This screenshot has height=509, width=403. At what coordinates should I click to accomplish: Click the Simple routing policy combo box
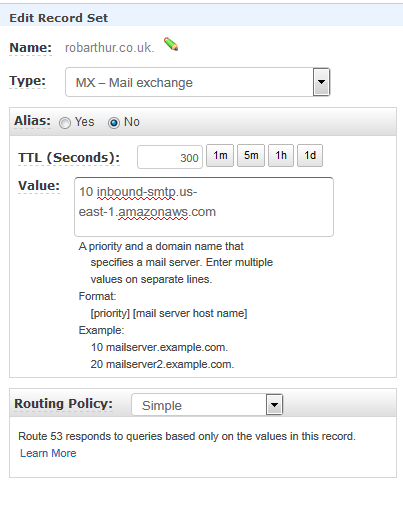[x=207, y=405]
